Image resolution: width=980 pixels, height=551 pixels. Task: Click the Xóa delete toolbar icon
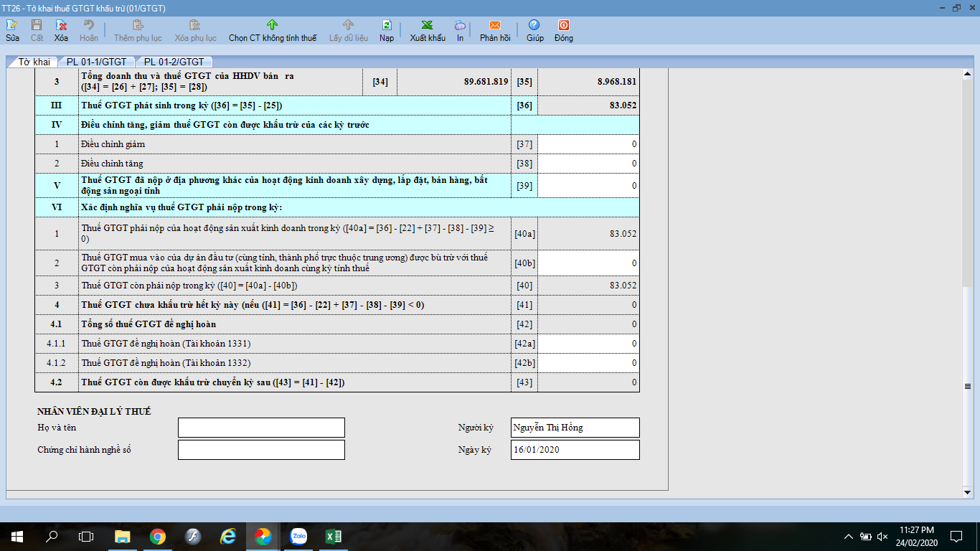61,25
